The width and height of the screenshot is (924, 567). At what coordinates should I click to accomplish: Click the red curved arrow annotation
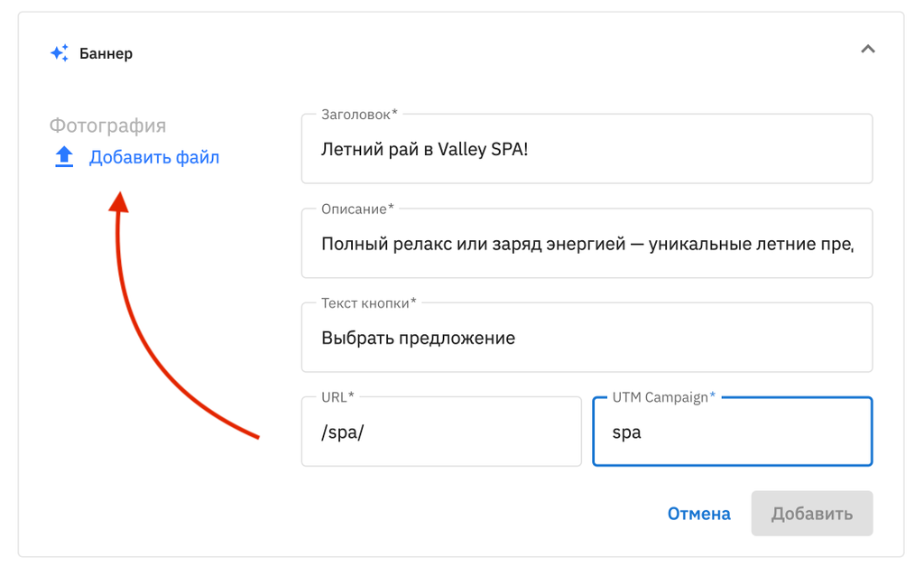(135, 334)
